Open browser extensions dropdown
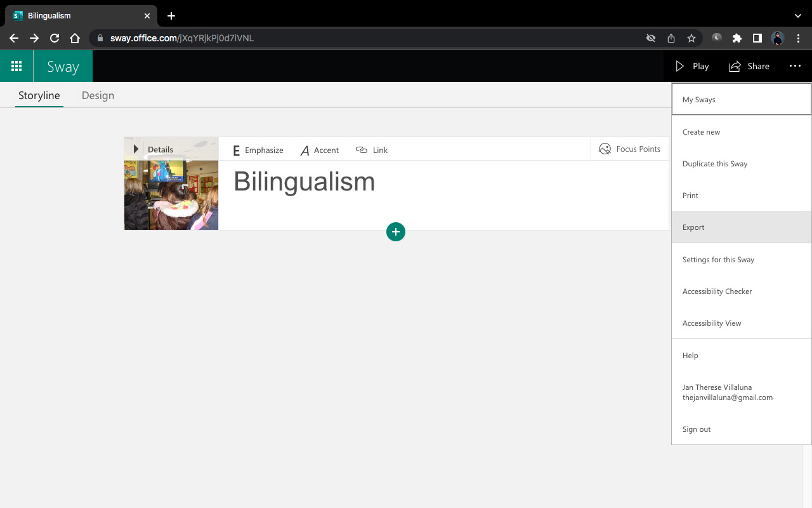The width and height of the screenshot is (812, 508). coord(737,38)
